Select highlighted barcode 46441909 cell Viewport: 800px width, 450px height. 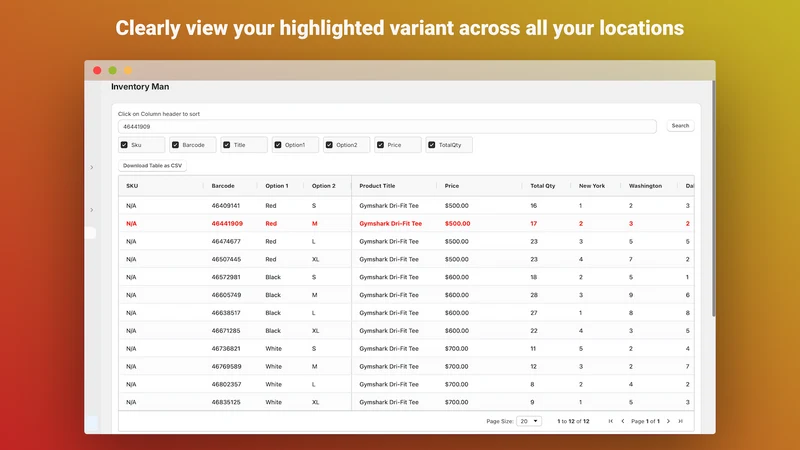point(227,223)
